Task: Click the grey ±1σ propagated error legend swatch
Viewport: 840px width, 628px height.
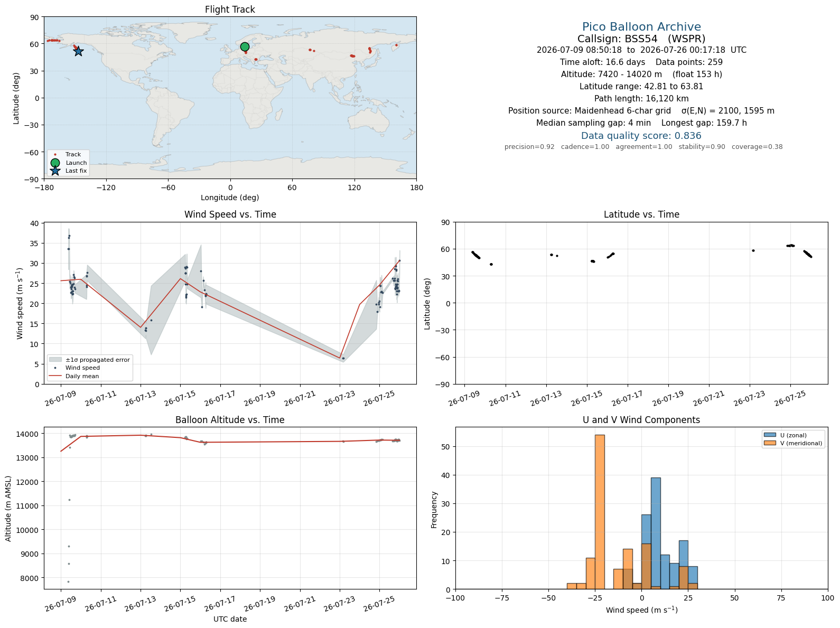Action: pos(55,360)
